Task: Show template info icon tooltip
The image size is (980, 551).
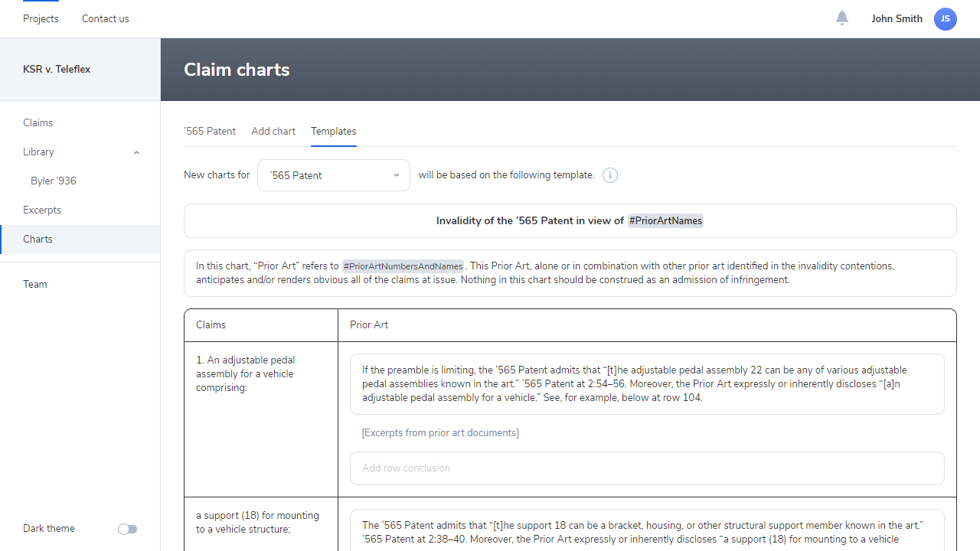Action: point(609,175)
